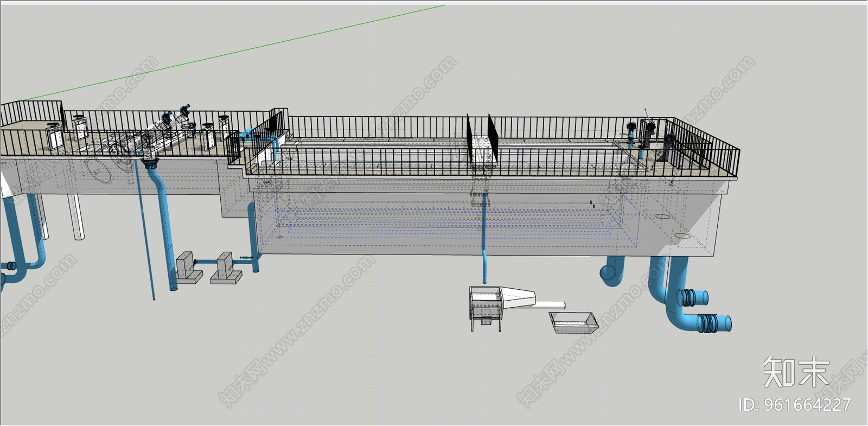The width and height of the screenshot is (868, 426).
Task: Select the open rectangular collection bin
Action: click(573, 322)
